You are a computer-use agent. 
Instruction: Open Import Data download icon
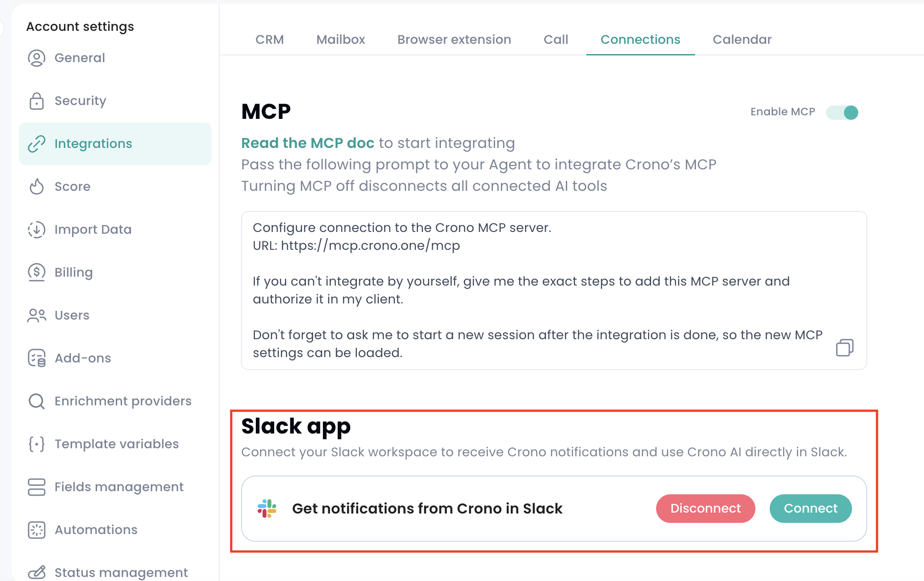37,230
